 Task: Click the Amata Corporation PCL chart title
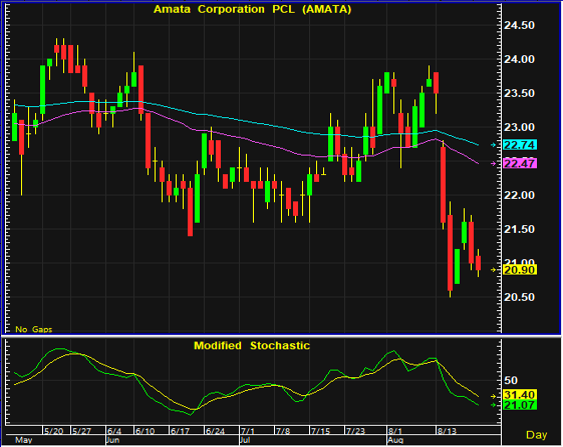pos(252,9)
